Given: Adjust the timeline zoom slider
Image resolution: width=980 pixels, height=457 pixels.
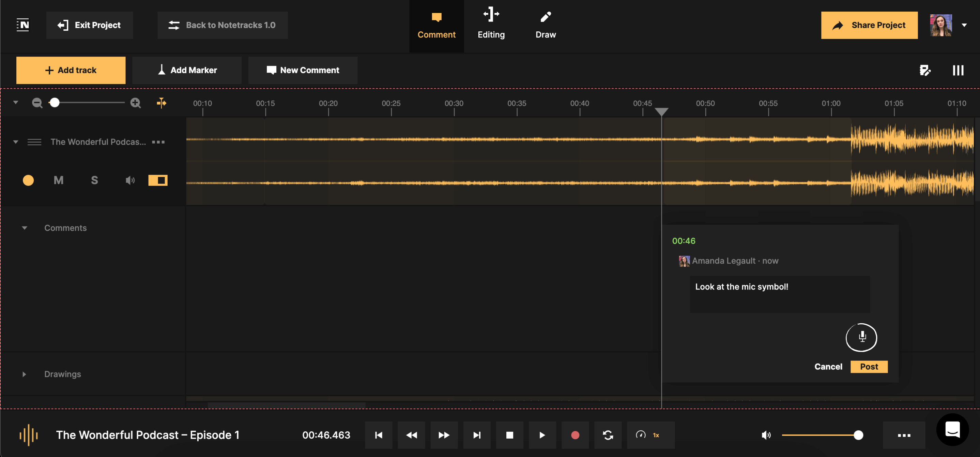Looking at the screenshot, I should [55, 102].
